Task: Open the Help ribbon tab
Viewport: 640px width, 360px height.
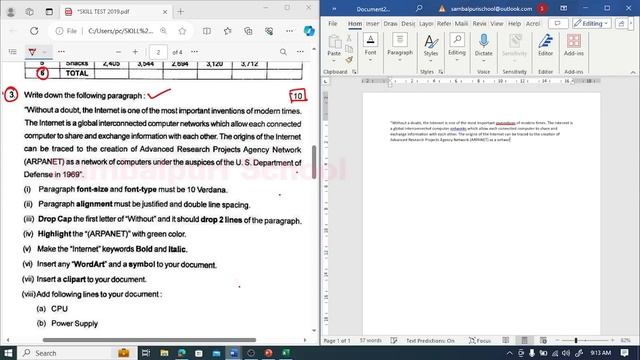Action: pyautogui.click(x=515, y=24)
